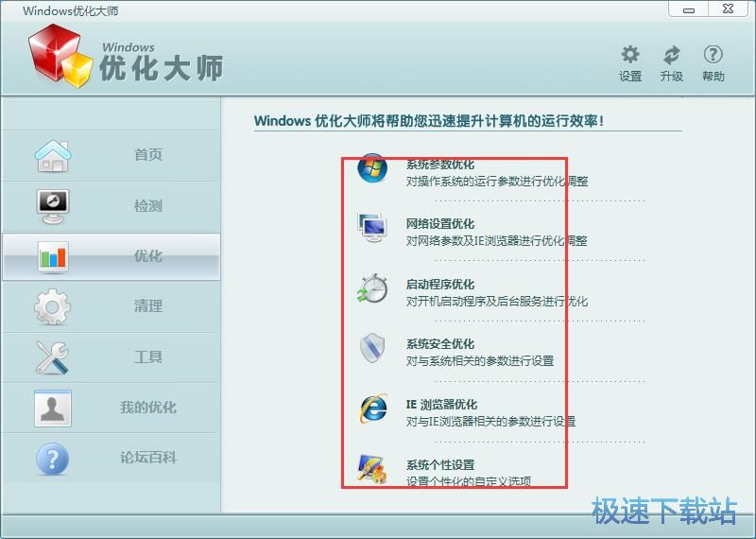Click the 帮助 text label
756x539 pixels.
pyautogui.click(x=713, y=77)
